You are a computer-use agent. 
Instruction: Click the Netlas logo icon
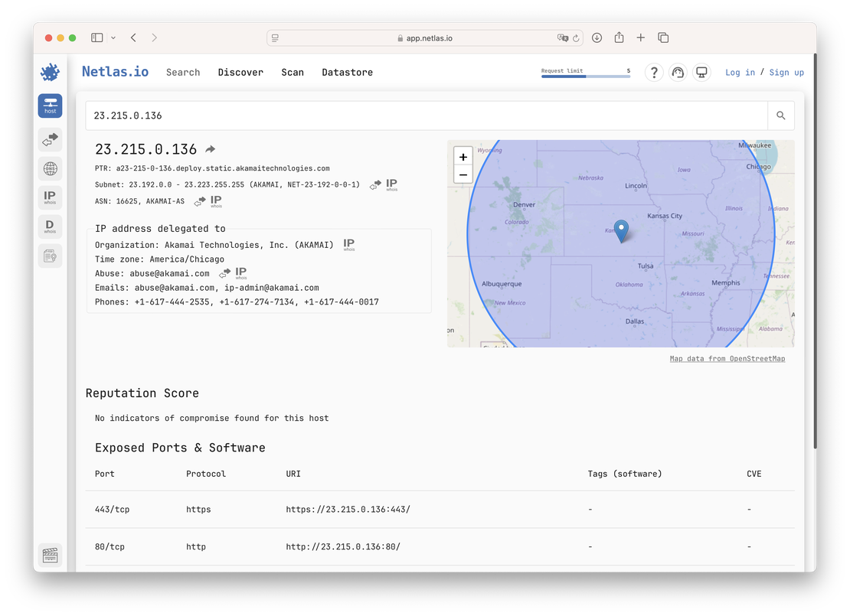point(49,71)
